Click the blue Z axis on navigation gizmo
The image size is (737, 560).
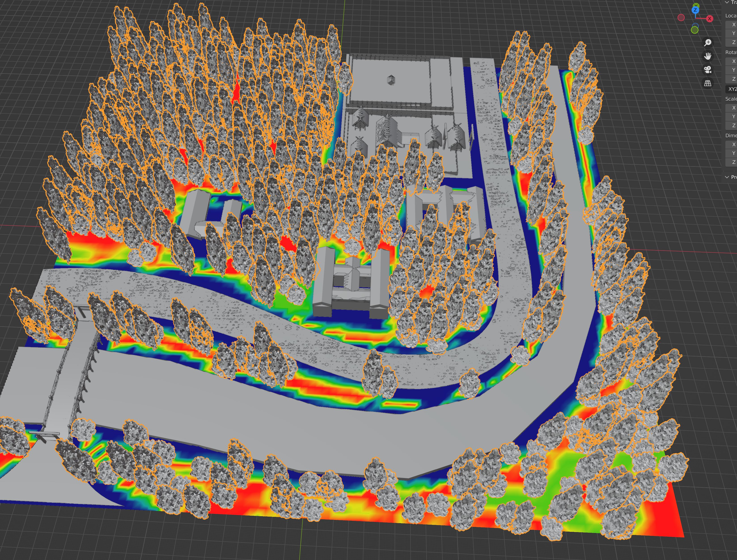tap(695, 10)
